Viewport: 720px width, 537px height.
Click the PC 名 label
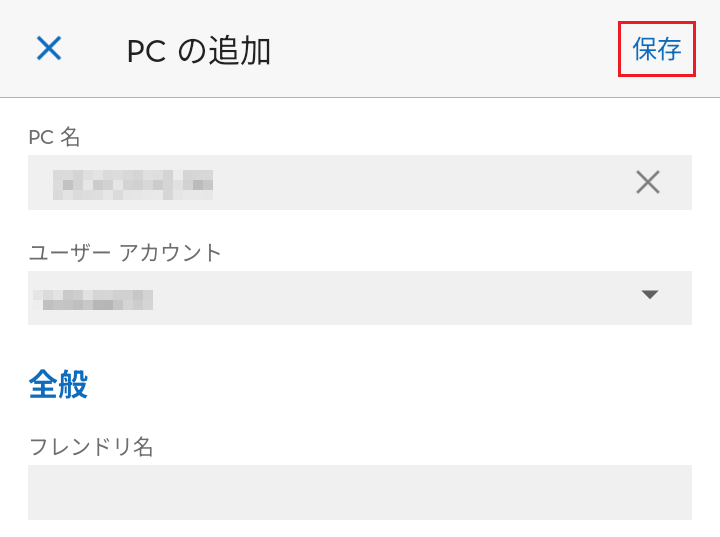point(54,137)
